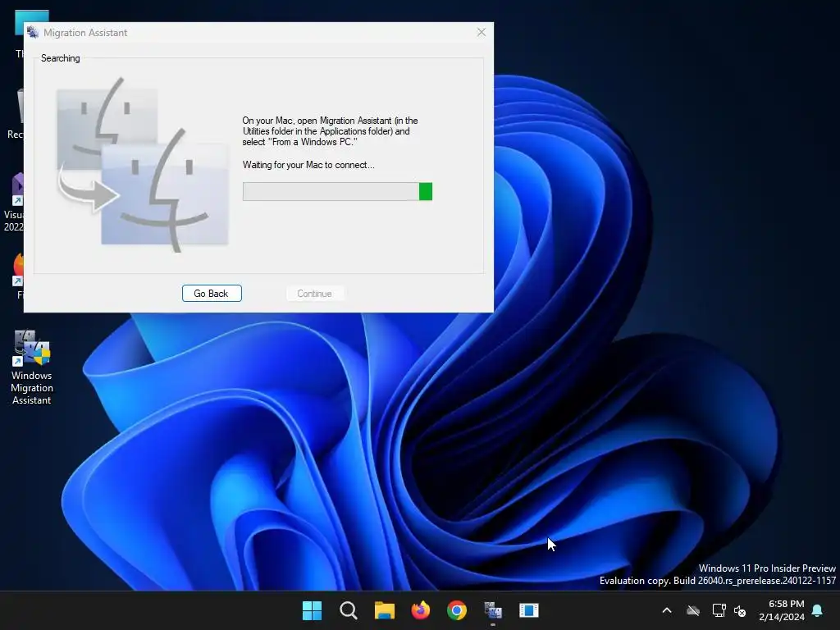Open the blue window app in taskbar
The height and width of the screenshot is (630, 840).
529,610
